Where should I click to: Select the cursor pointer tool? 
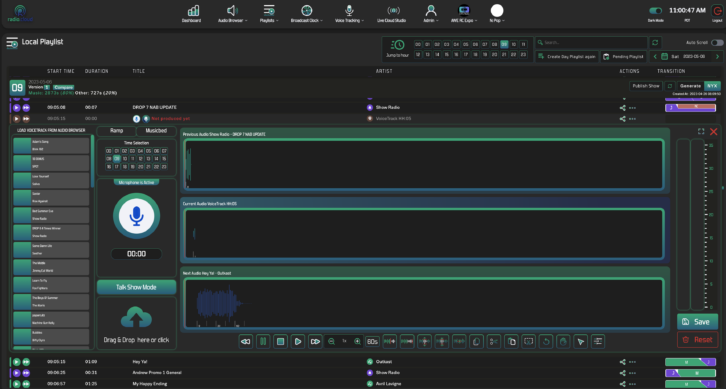(581, 342)
